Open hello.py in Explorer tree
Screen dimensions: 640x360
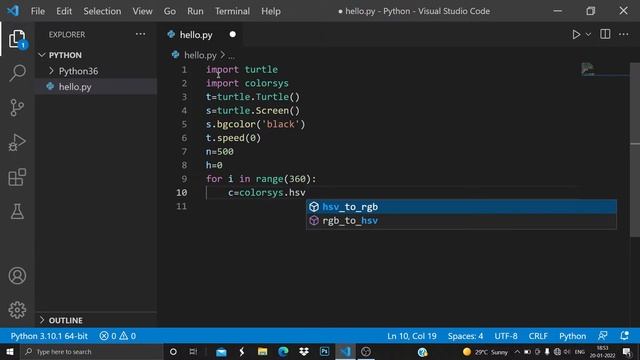(x=96, y=87)
